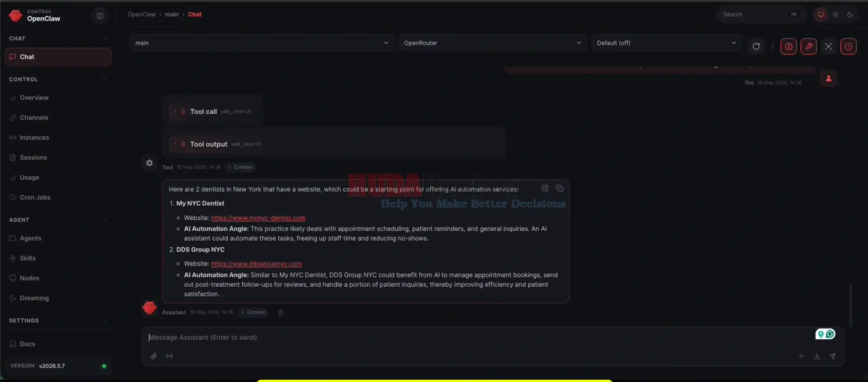Click the gear avatar beside Tool message
Viewport: 868px width, 382px height.
coord(149,163)
